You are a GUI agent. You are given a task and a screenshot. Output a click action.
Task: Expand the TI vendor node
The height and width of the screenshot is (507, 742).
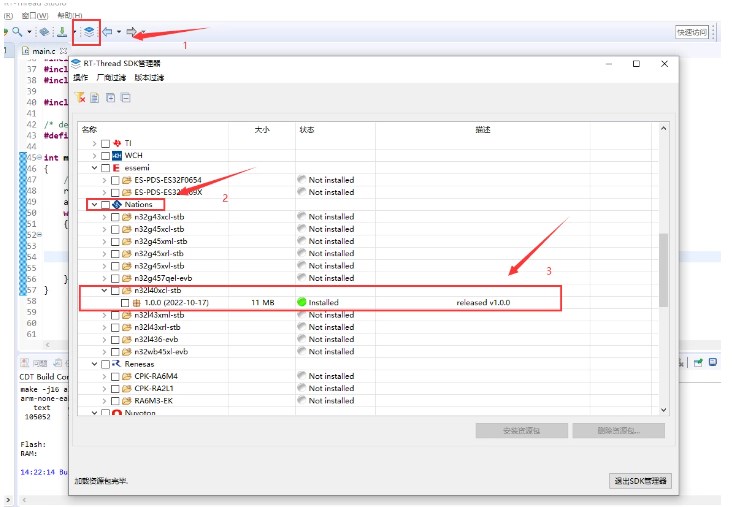pos(94,143)
